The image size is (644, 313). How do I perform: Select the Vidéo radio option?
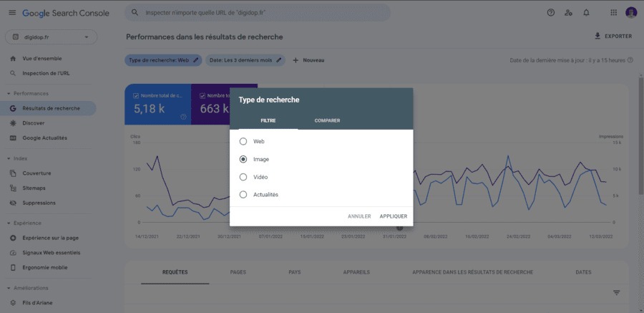243,177
